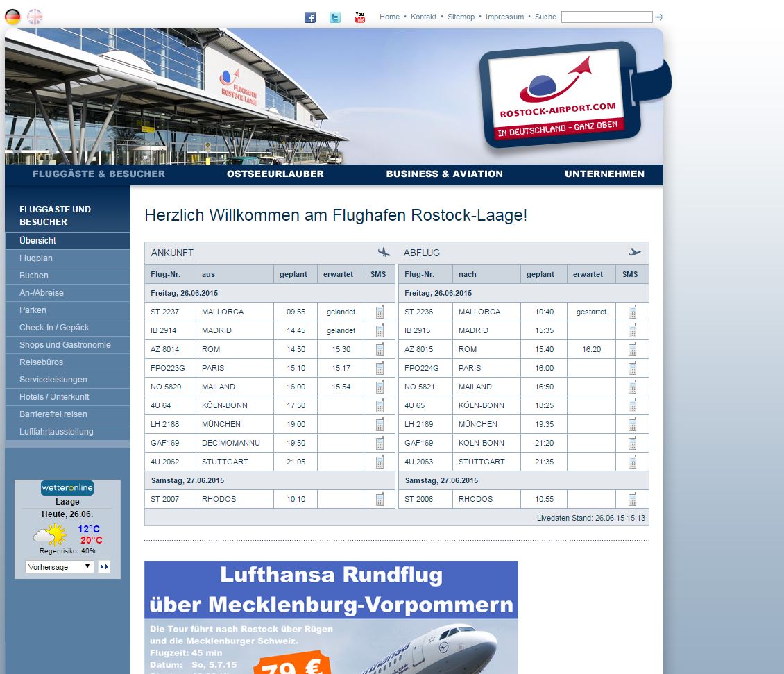Click into the Suche search field
The height and width of the screenshot is (674, 784).
[x=606, y=17]
